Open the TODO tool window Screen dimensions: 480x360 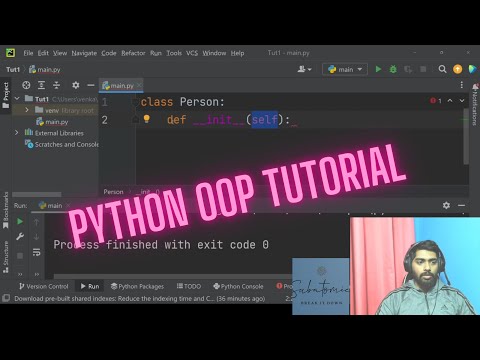click(189, 286)
